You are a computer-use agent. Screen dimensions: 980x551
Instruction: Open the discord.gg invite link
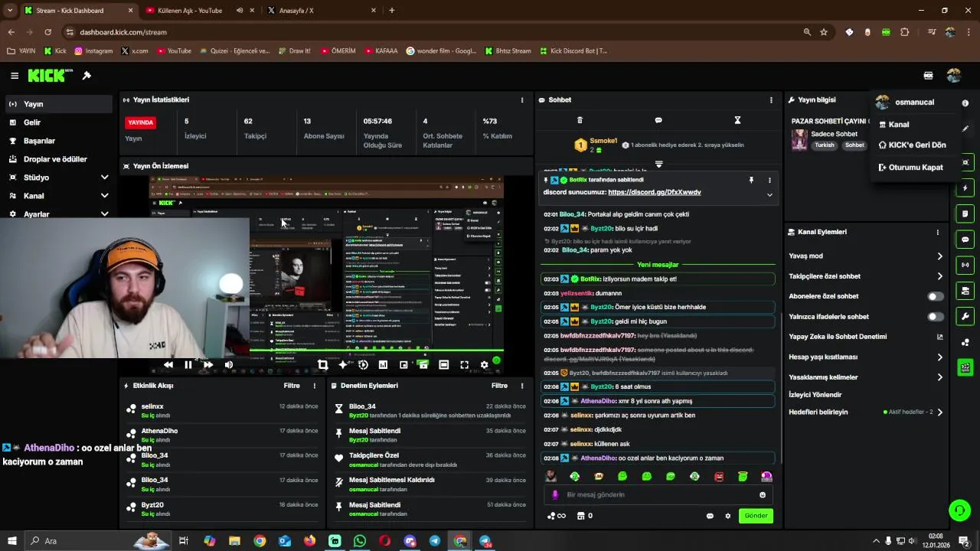click(654, 192)
